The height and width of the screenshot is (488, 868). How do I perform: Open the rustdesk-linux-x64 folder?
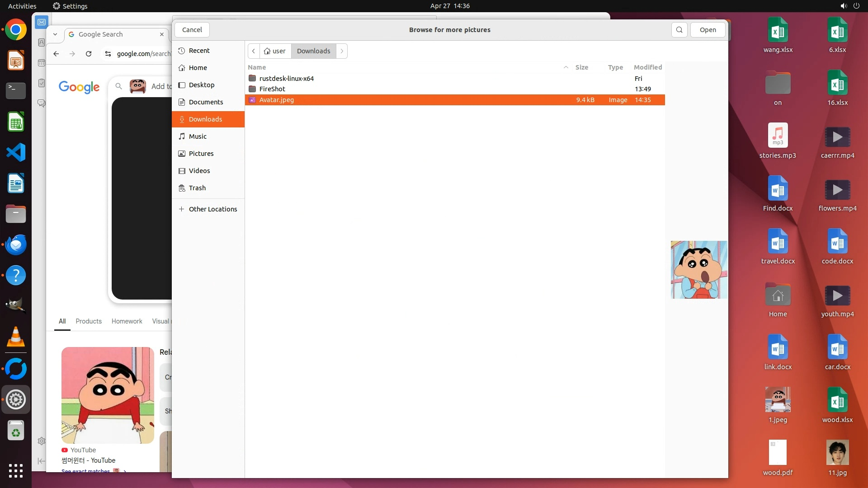(x=286, y=79)
